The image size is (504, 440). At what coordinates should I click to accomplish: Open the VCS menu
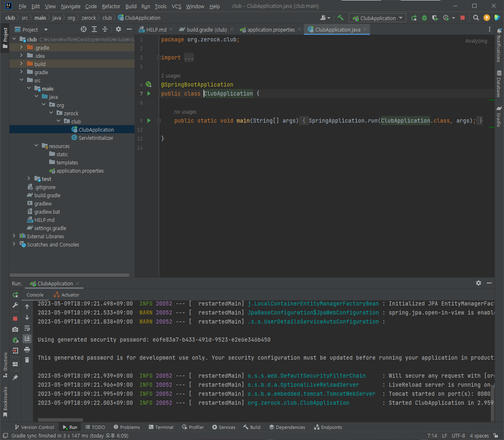176,6
